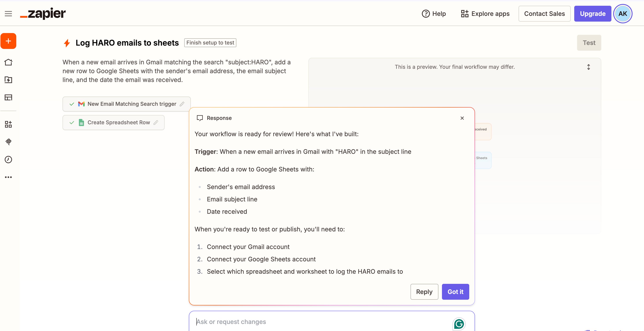Click 'Email subject line' bullet text
This screenshot has height=331, width=644.
tap(232, 199)
